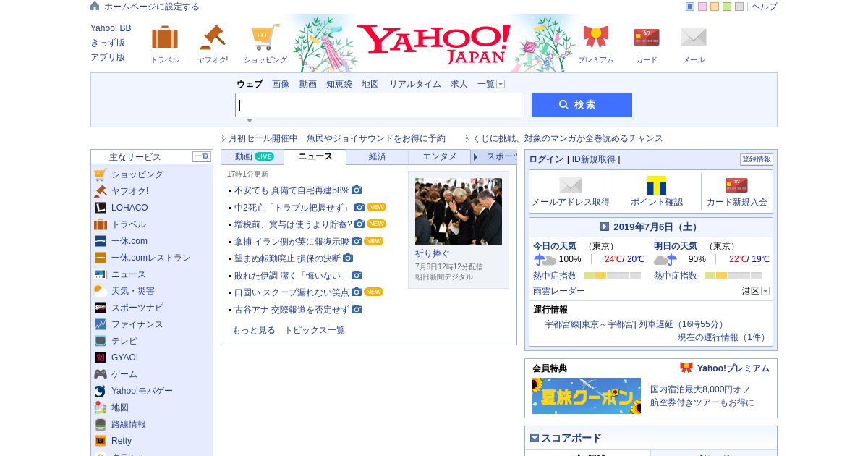The height and width of the screenshot is (456, 868).
Task: Click the 地図 map icon in the sidebar
Action: (x=101, y=408)
